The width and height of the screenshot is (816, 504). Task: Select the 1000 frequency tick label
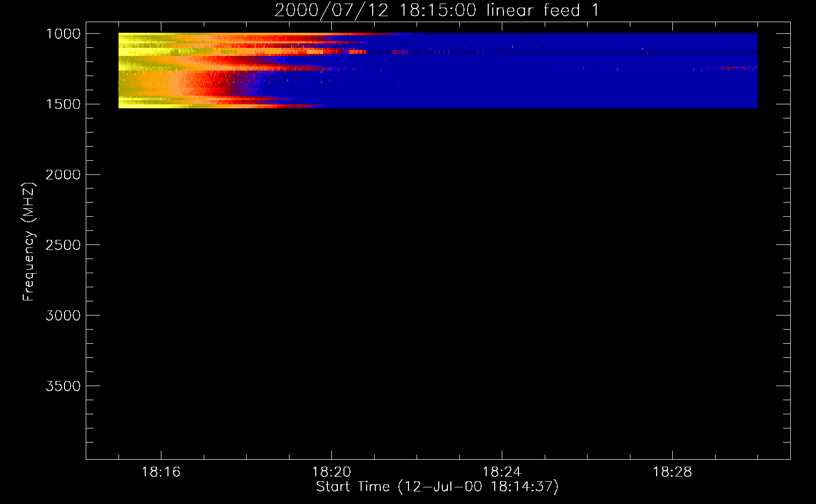pyautogui.click(x=63, y=34)
